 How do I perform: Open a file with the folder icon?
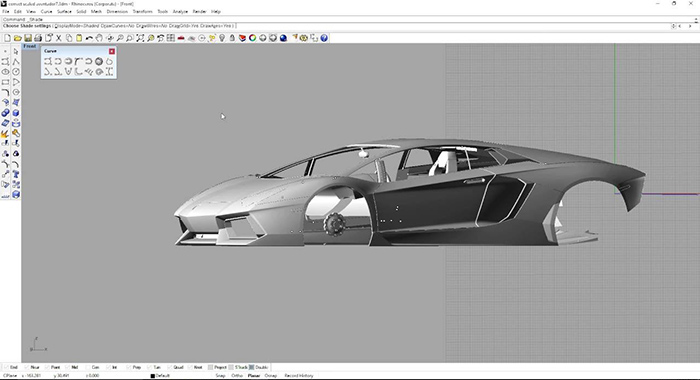click(17, 38)
